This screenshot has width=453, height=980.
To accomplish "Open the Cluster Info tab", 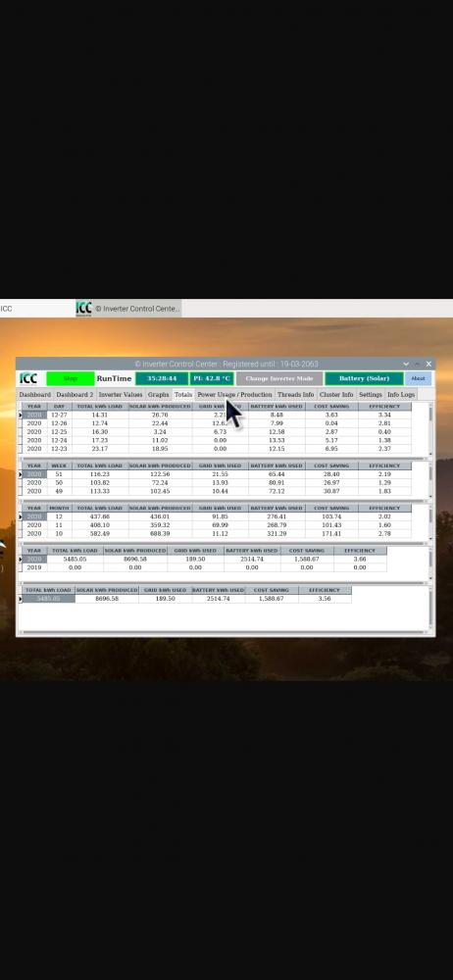I will 336,394.
